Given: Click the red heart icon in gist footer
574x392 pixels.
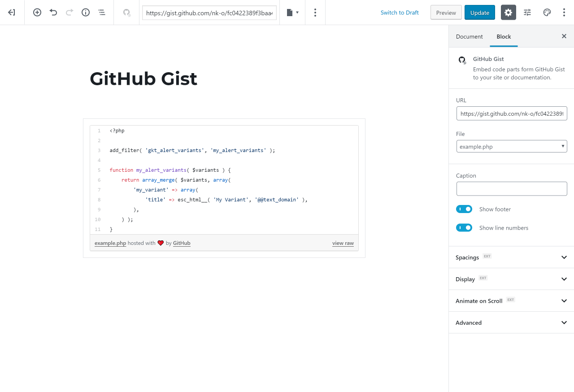Looking at the screenshot, I should 161,243.
